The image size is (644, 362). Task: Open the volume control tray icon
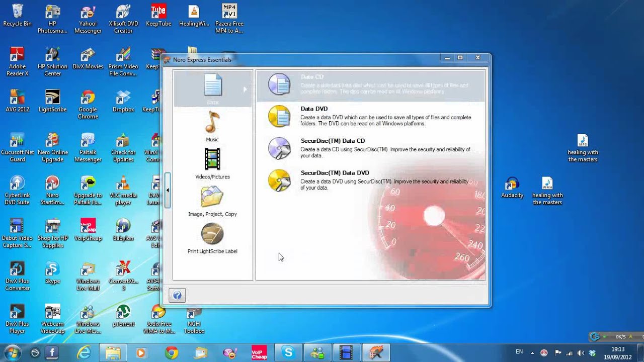coord(581,352)
